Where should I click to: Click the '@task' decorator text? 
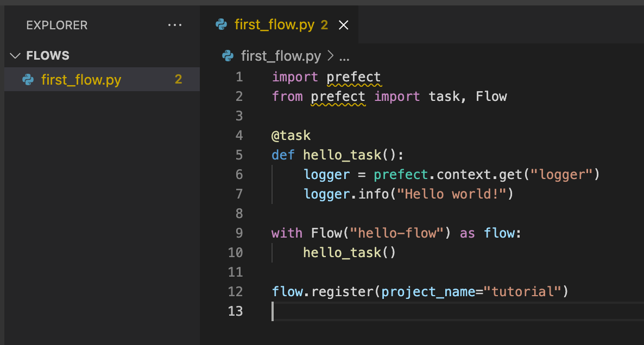tap(291, 136)
